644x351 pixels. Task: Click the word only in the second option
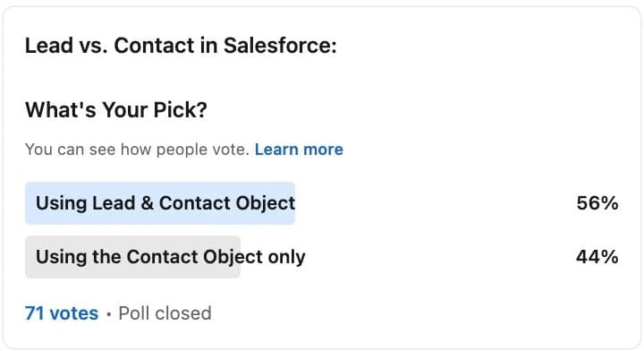click(287, 257)
